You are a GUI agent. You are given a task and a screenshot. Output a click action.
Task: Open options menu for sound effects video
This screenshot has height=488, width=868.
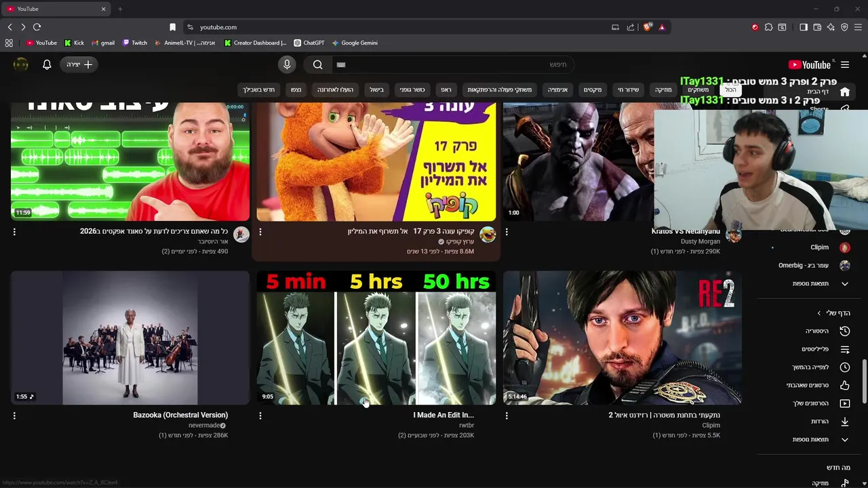tap(14, 232)
